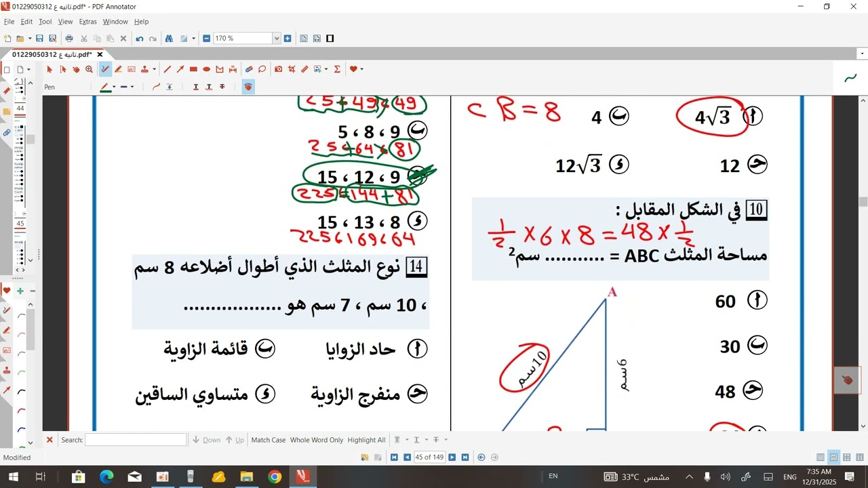
Task: Click the Search text field
Action: (136, 440)
